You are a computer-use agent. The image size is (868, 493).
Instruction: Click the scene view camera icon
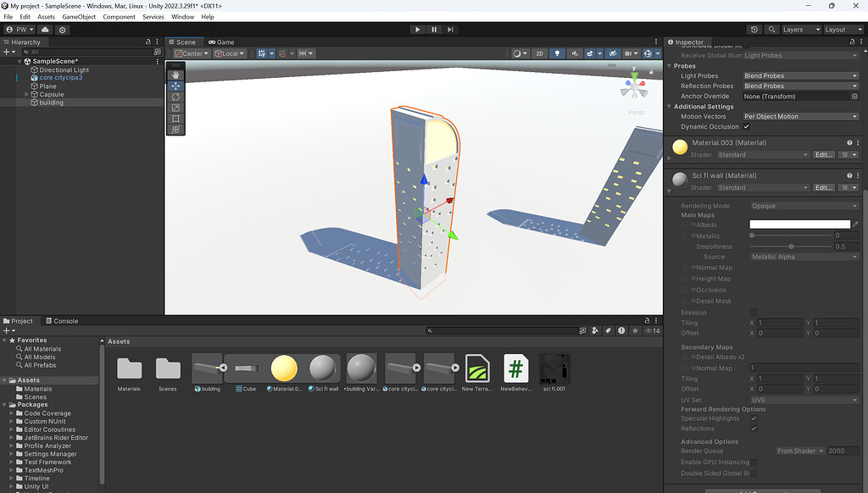629,53
